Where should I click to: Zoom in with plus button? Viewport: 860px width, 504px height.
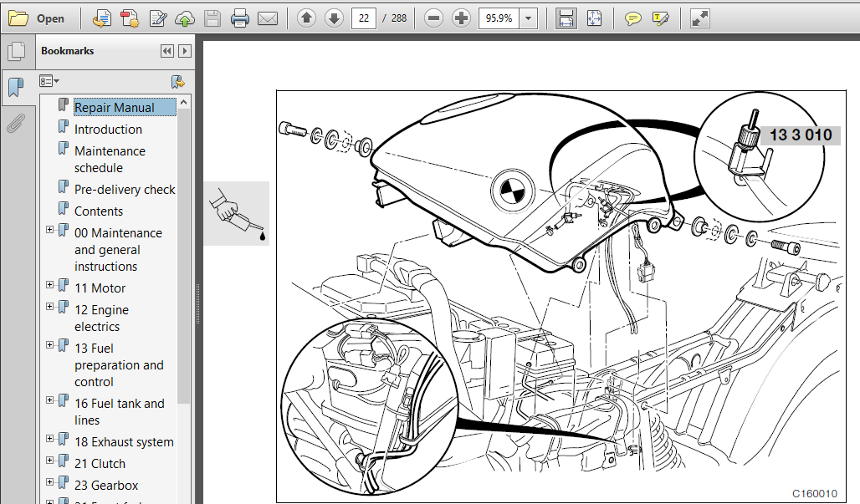click(461, 18)
